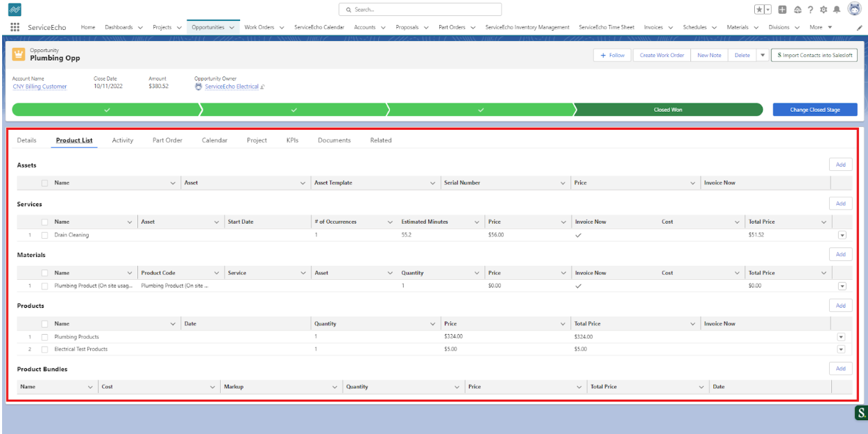Select Closed Won on the stage path

(x=667, y=109)
